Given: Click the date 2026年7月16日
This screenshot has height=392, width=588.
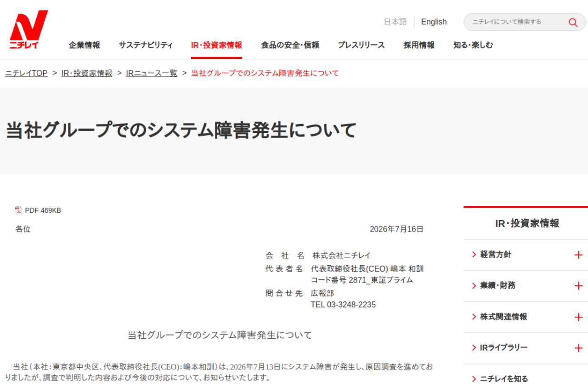Looking at the screenshot, I should click(x=396, y=229).
